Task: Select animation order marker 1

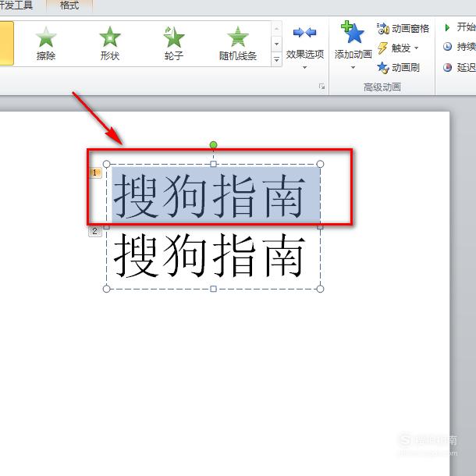Action: (95, 173)
